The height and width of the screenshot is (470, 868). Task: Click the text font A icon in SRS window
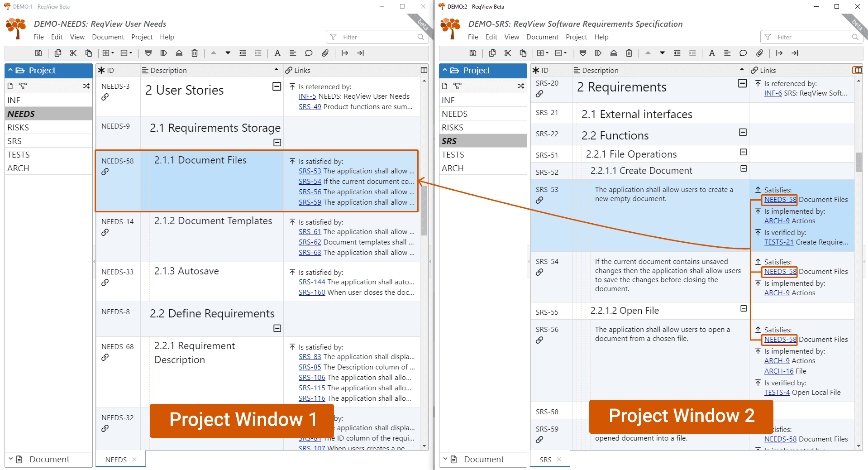tap(712, 53)
